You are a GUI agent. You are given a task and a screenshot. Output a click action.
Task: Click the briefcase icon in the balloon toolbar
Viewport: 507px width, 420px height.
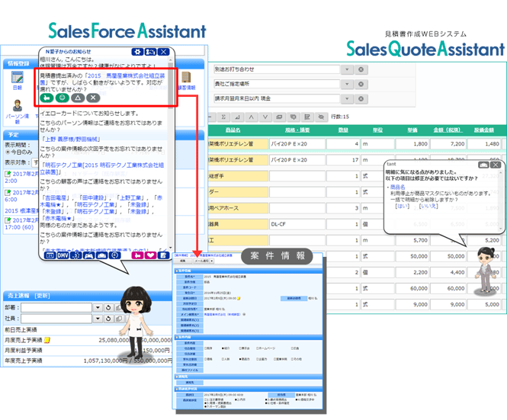point(102,255)
